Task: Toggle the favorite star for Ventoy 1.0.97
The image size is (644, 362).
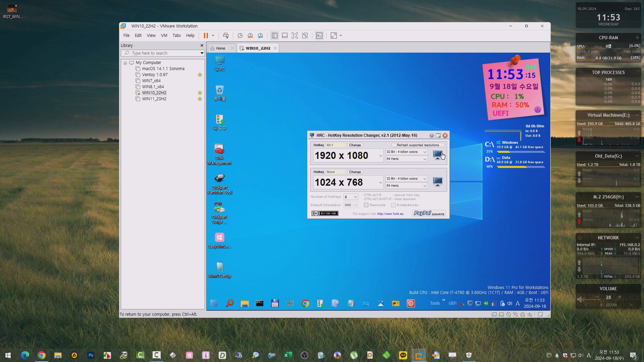Action: coord(200,75)
